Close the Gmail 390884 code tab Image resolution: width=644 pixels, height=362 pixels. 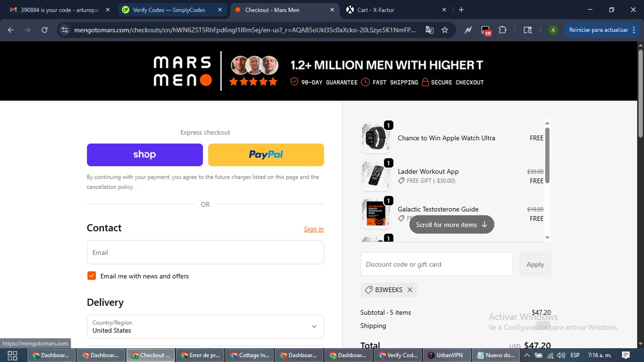[x=108, y=10]
